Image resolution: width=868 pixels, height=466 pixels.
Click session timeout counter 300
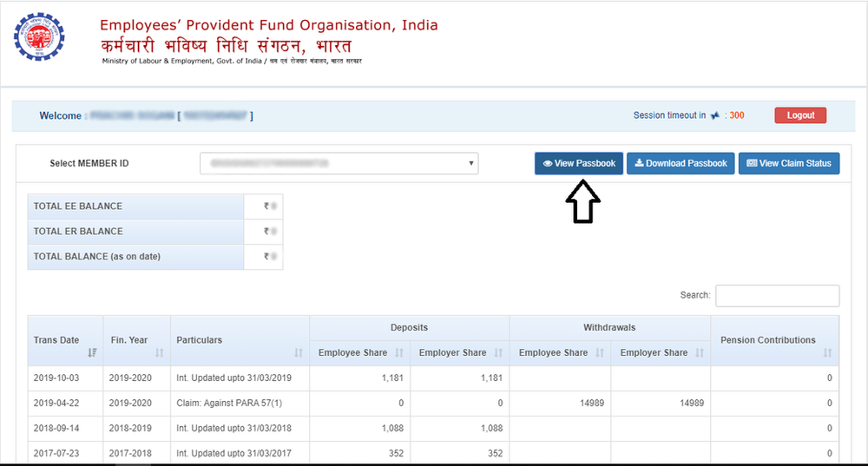pyautogui.click(x=736, y=115)
